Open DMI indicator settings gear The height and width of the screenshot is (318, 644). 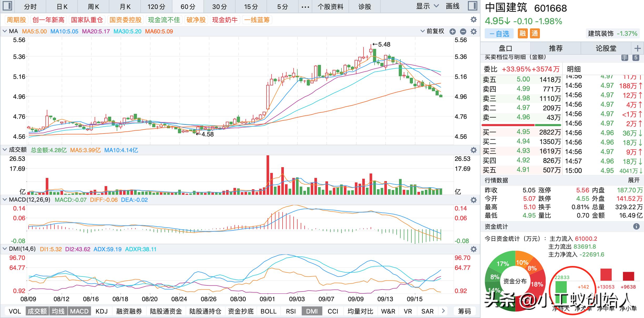[x=473, y=249]
